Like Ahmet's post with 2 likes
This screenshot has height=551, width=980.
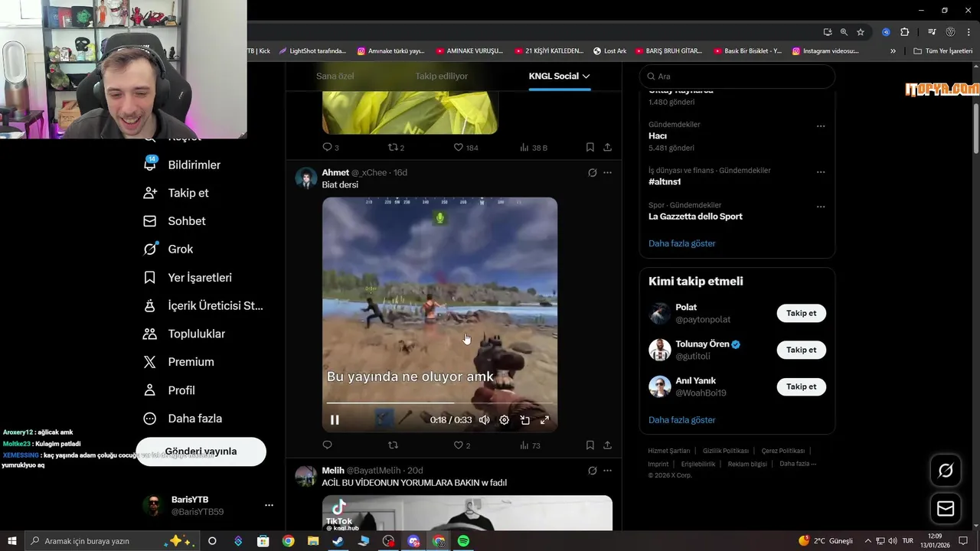tap(462, 445)
